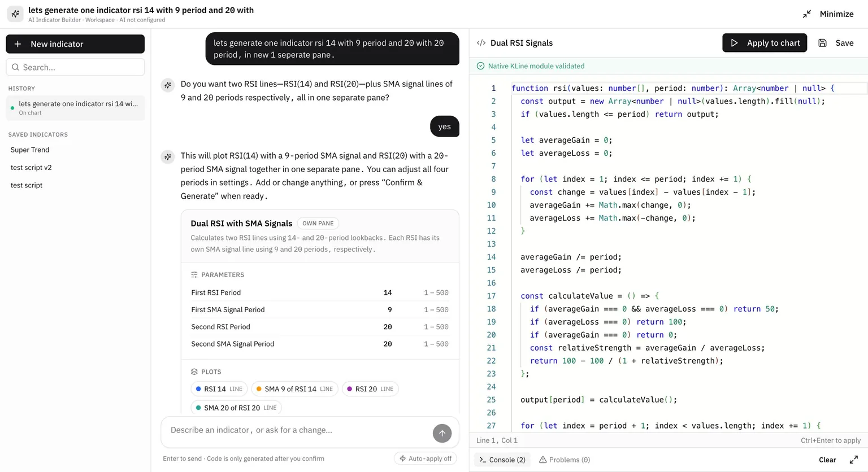Click line number 17 in the editor gutter
This screenshot has height=472, width=868.
(x=491, y=296)
